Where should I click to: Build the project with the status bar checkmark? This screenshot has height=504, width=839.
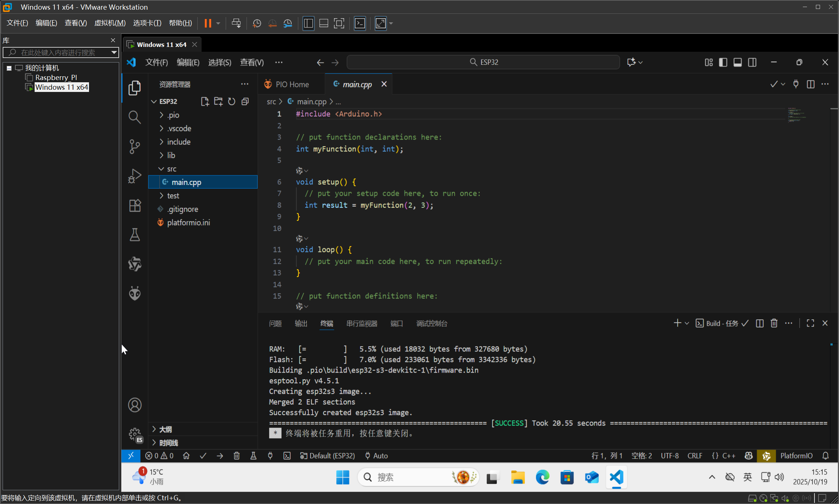click(x=203, y=456)
